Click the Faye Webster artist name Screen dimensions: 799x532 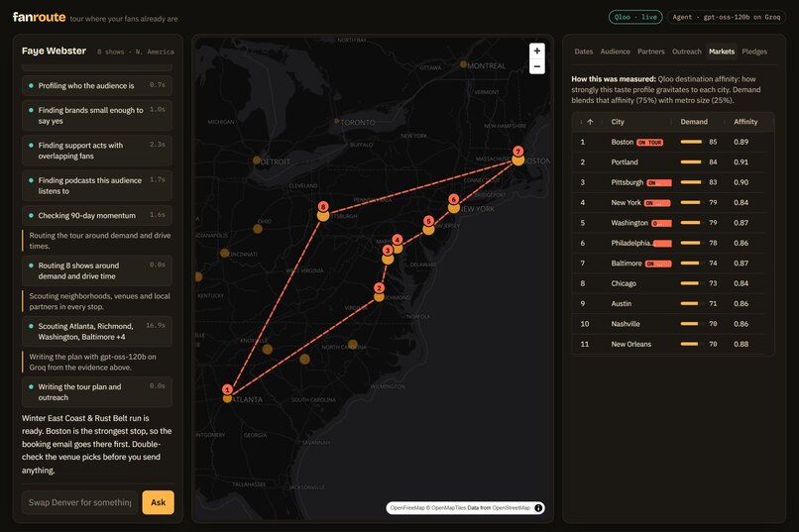pos(54,51)
